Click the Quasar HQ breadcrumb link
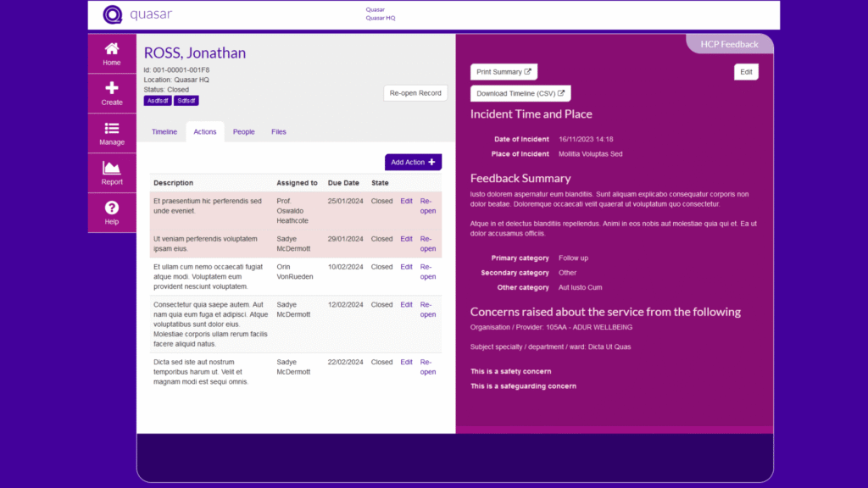 [x=380, y=18]
